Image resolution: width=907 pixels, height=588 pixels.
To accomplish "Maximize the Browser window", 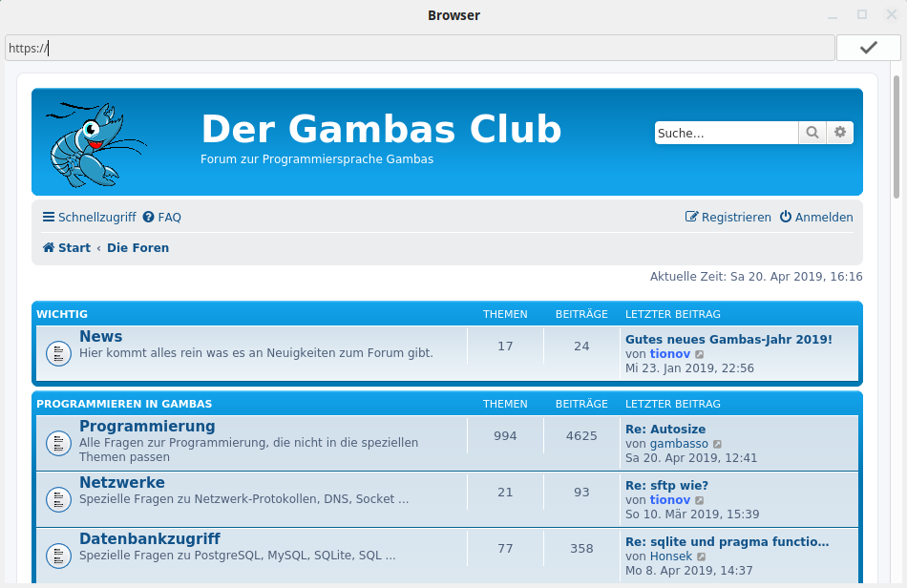I will point(862,15).
